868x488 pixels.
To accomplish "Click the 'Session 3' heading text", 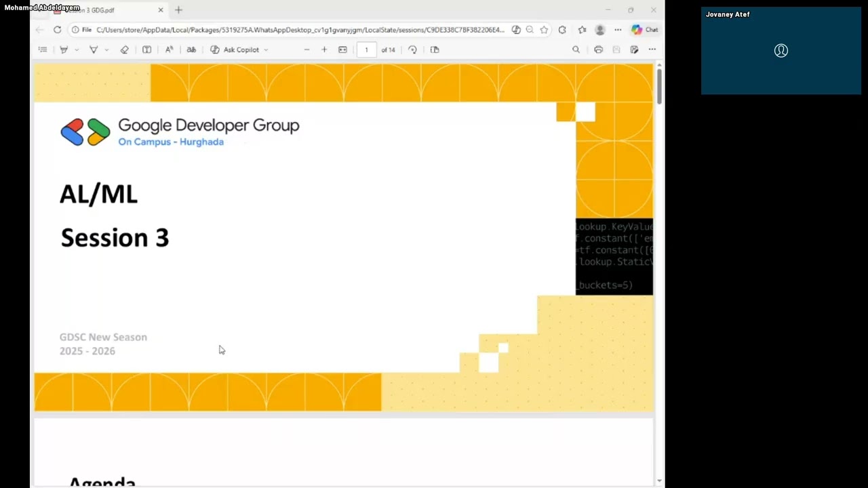I will (x=115, y=238).
